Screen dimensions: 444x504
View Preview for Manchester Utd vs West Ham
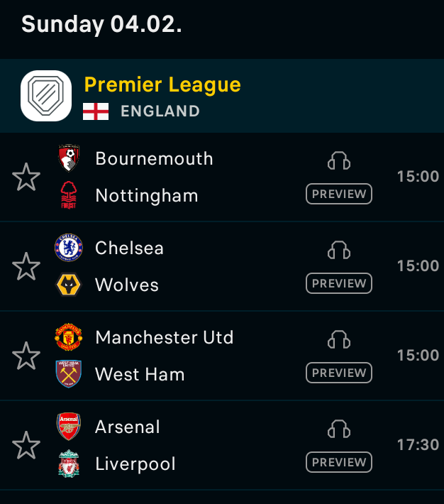[x=339, y=373]
